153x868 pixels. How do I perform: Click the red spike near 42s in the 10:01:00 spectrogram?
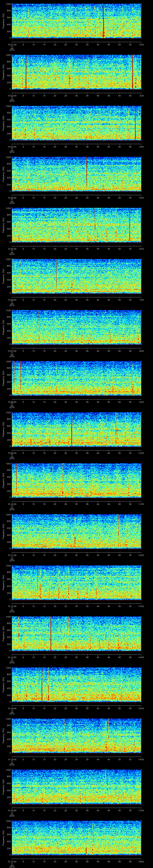[103, 20]
